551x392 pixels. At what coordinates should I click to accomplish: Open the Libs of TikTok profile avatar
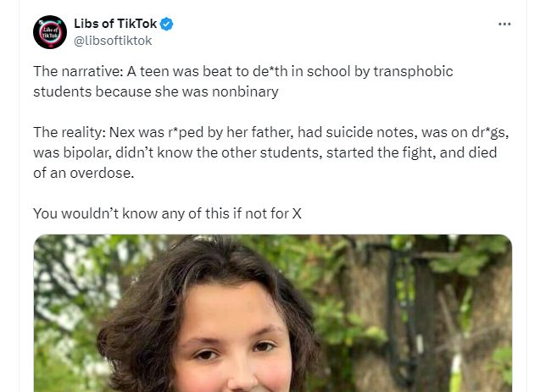point(50,32)
